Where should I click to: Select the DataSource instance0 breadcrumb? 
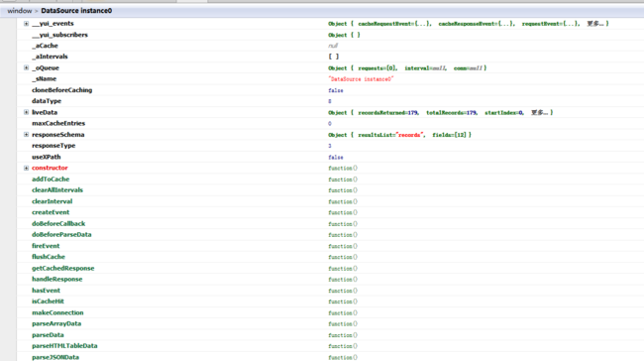click(76, 11)
